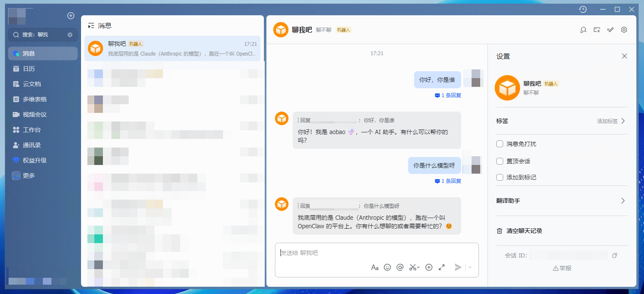Open 云文档 from the left navigation
This screenshot has height=294, width=644.
tap(32, 84)
